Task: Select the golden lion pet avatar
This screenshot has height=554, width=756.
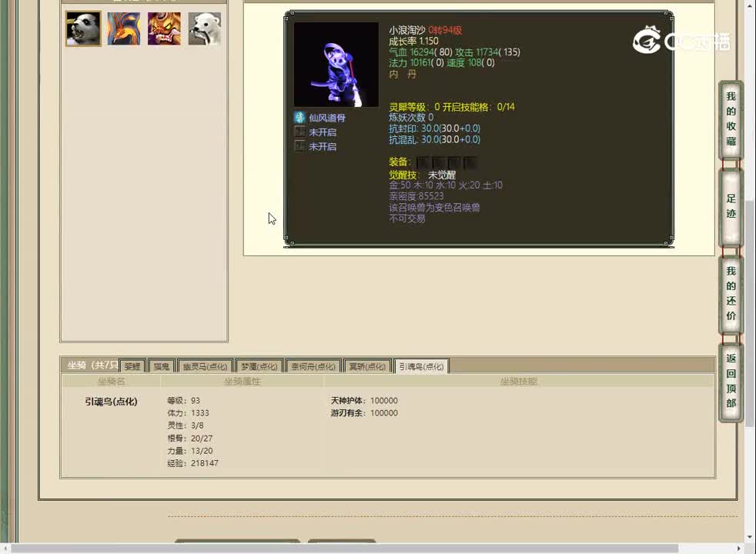Action: tap(165, 29)
